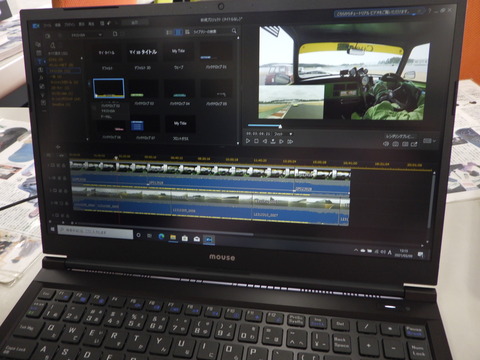Screen dimensions: 480x360
Task: Open the Edit menu (編集)
Action: click(x=58, y=25)
